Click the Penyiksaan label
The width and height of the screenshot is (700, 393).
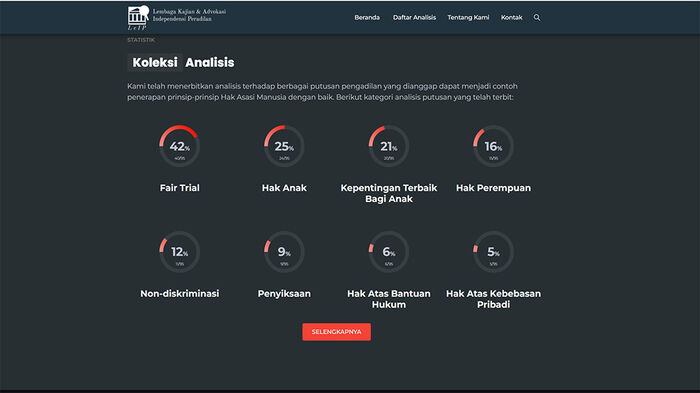click(x=284, y=294)
